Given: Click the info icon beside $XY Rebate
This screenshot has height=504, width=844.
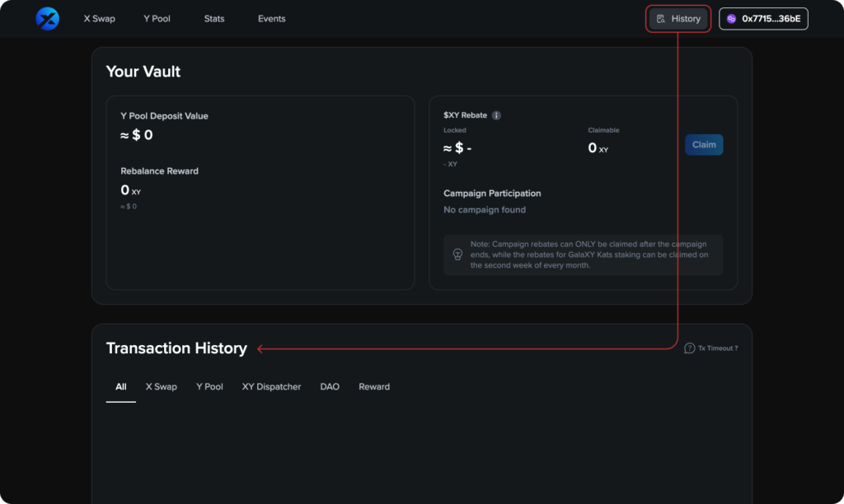Looking at the screenshot, I should (x=496, y=115).
